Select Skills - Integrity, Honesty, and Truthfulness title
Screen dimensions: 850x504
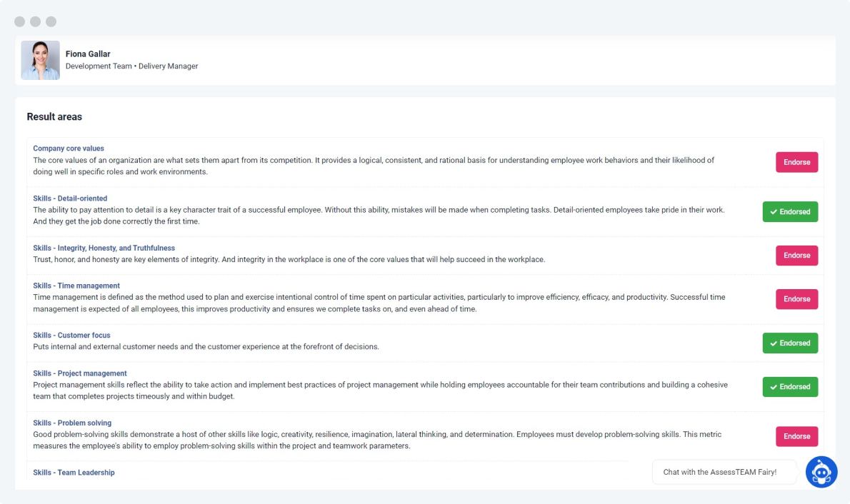pos(104,248)
